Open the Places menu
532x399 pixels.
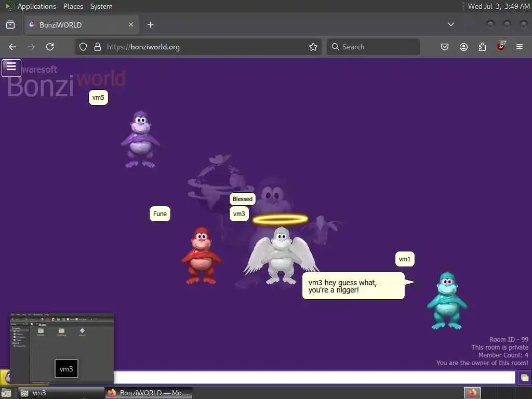[x=73, y=6]
